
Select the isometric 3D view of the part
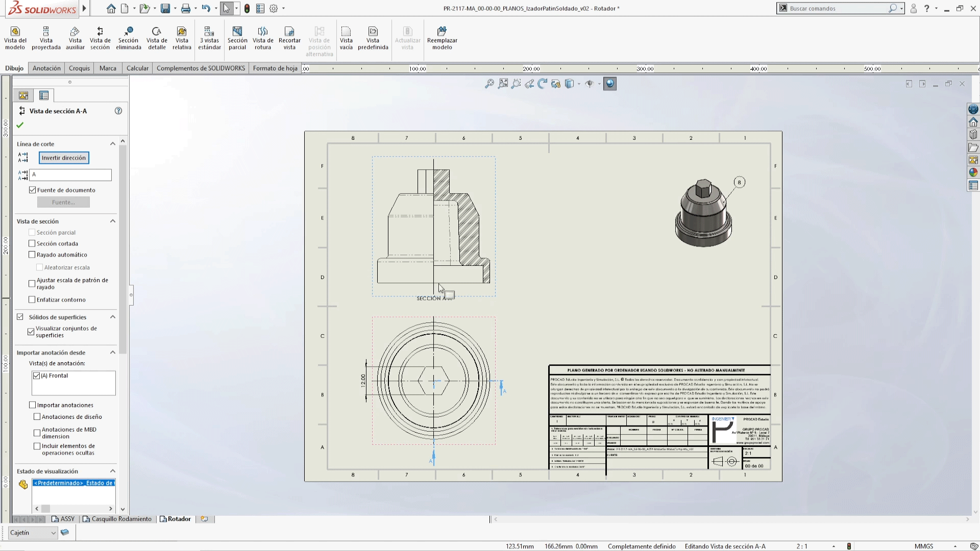click(x=703, y=213)
